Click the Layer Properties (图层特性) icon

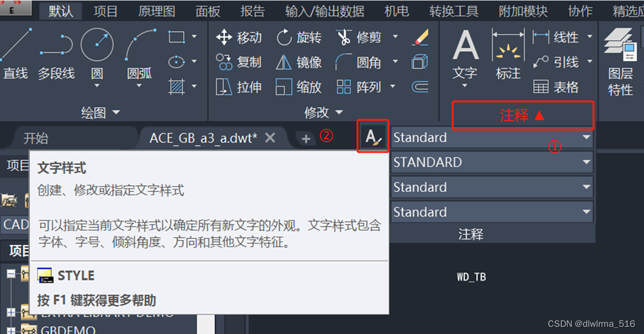pyautogui.click(x=620, y=62)
